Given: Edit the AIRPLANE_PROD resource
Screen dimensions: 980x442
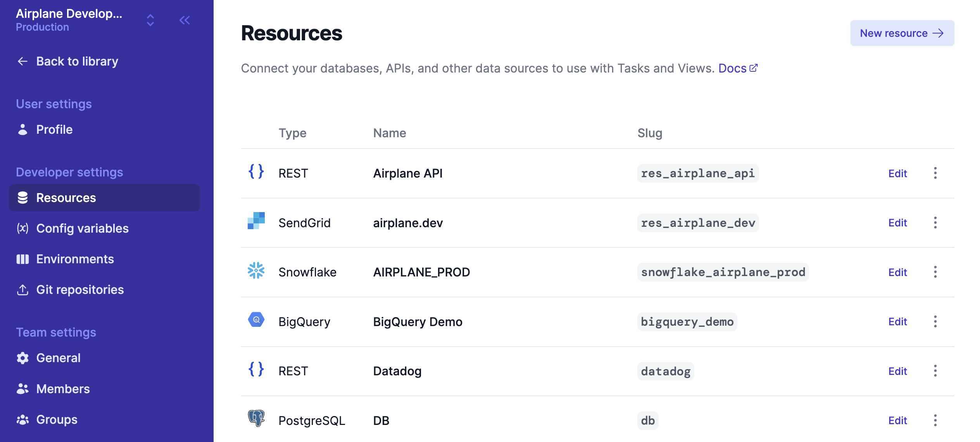Looking at the screenshot, I should point(897,272).
